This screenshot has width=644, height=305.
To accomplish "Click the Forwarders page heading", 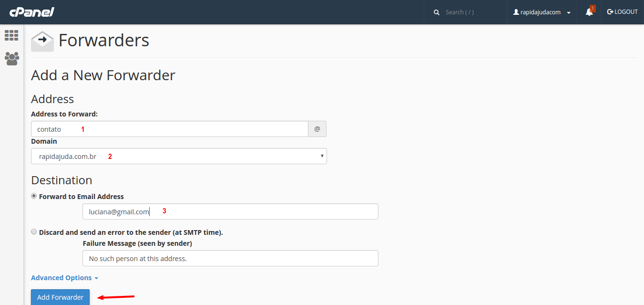I will click(103, 41).
